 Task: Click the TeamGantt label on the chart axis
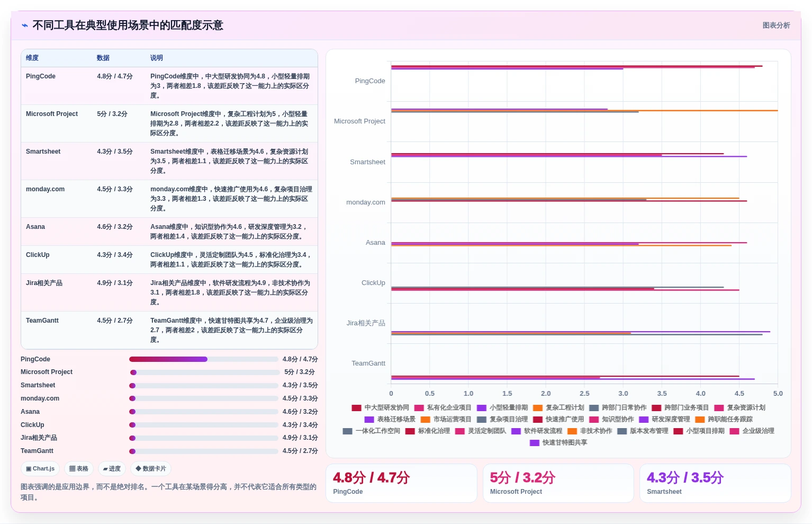[x=368, y=363]
